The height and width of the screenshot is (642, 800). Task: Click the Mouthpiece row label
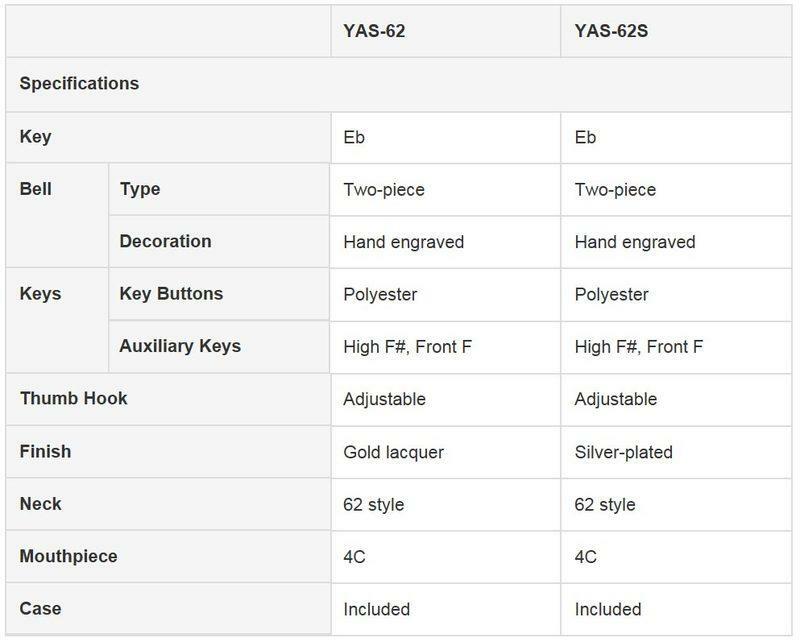pyautogui.click(x=68, y=557)
